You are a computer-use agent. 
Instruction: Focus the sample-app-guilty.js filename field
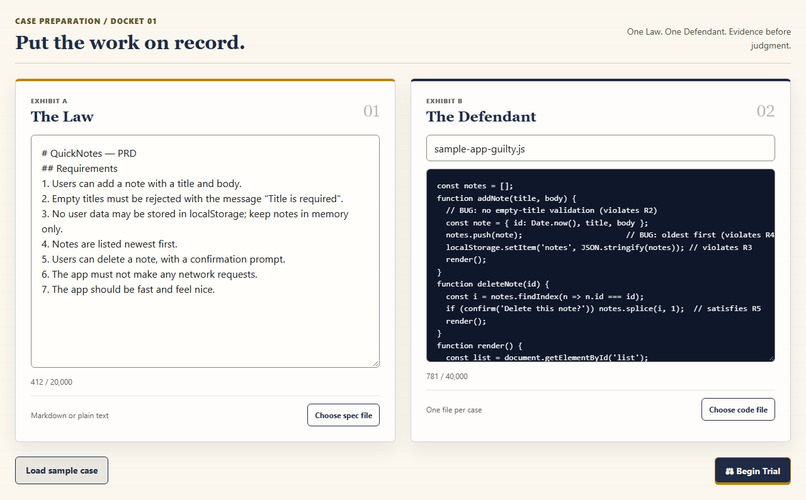[600, 149]
